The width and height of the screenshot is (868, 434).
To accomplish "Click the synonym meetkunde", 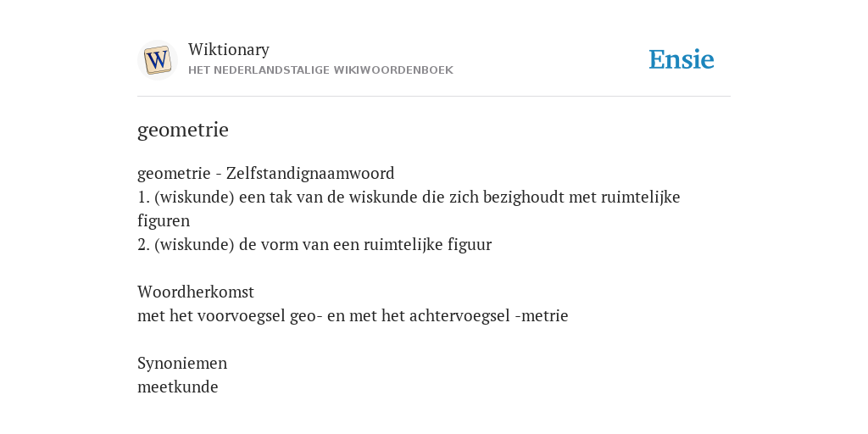I will click(178, 387).
